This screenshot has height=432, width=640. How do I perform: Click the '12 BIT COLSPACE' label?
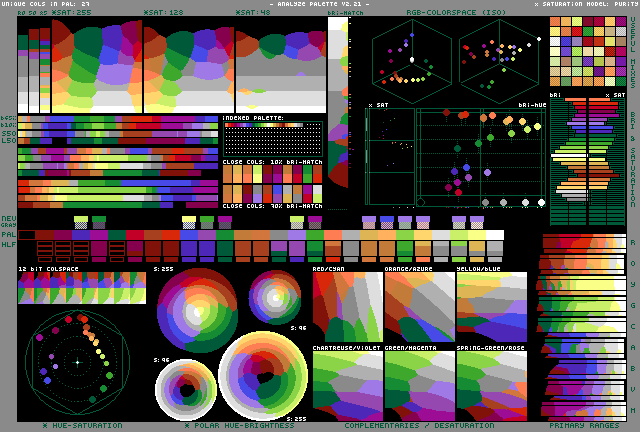(48, 269)
